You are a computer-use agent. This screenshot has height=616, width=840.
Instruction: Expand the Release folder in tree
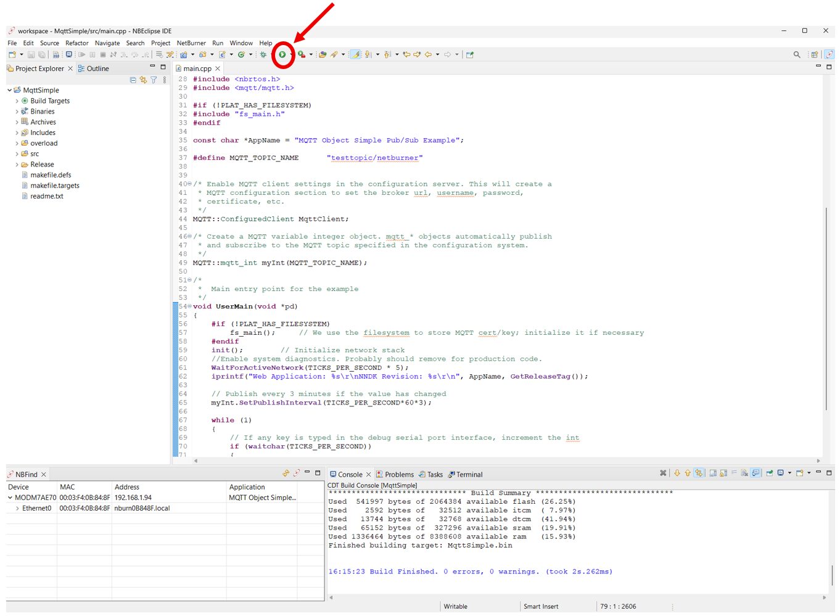[x=17, y=165]
